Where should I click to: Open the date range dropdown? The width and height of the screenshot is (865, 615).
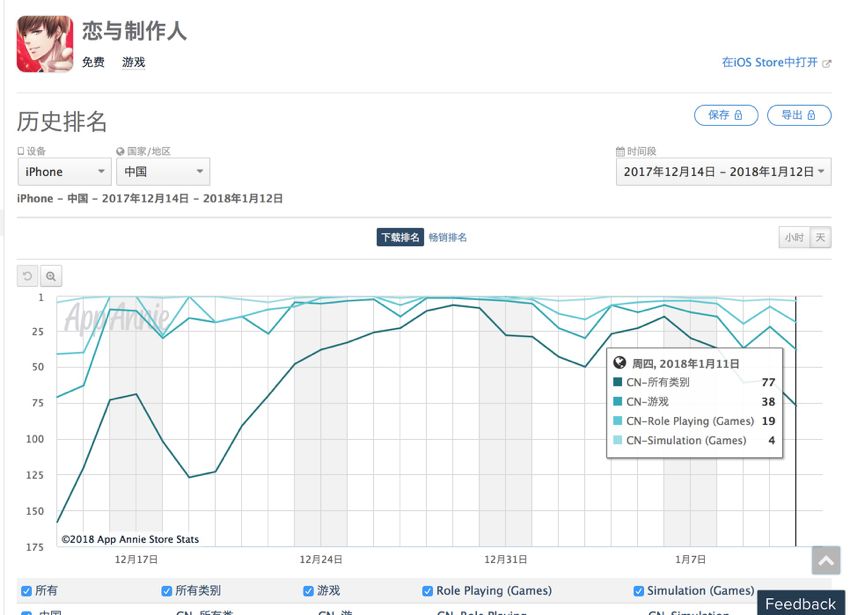coord(723,172)
